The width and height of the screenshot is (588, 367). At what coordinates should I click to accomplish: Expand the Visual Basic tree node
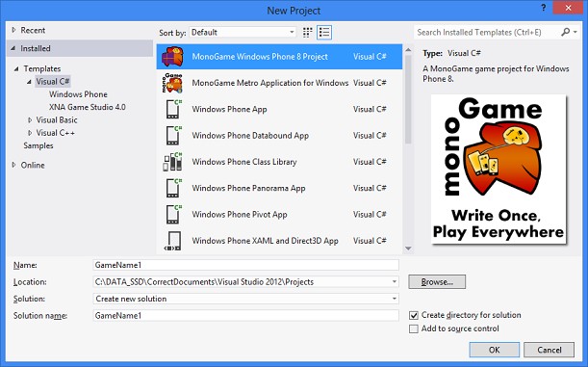[30, 119]
